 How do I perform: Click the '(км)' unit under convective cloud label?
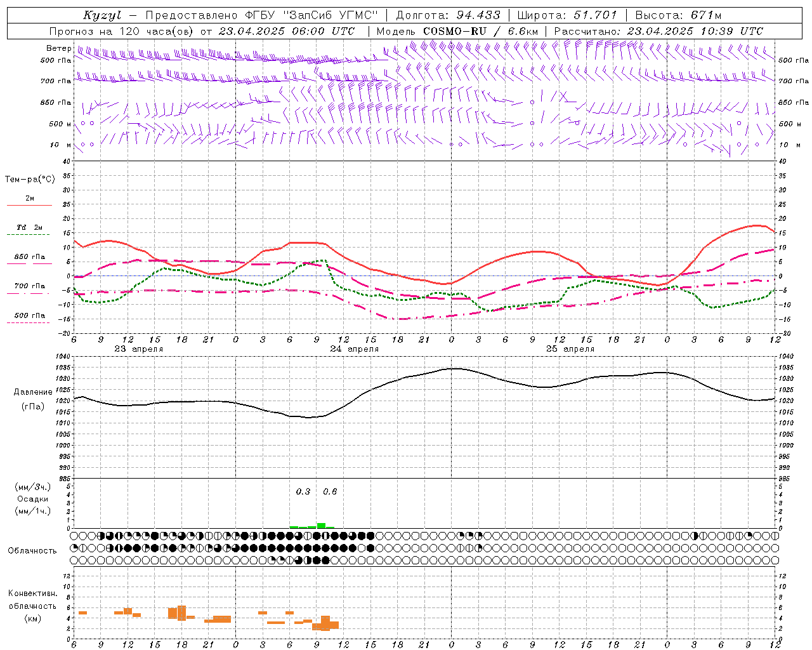click(33, 618)
